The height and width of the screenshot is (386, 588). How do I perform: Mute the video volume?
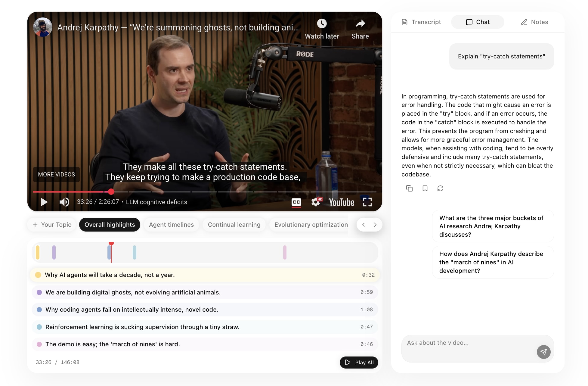click(64, 202)
